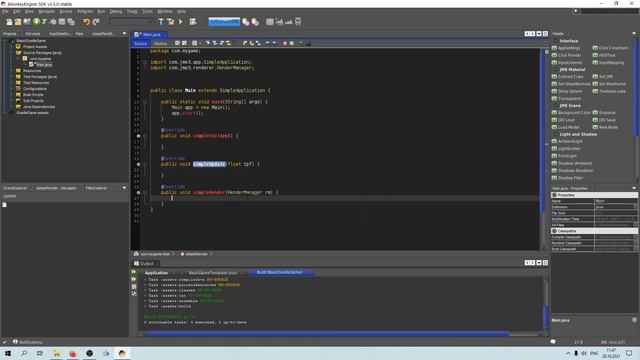This screenshot has width=640, height=360.
Task: Collapse the Properties section in properties panel
Action: pos(554,195)
